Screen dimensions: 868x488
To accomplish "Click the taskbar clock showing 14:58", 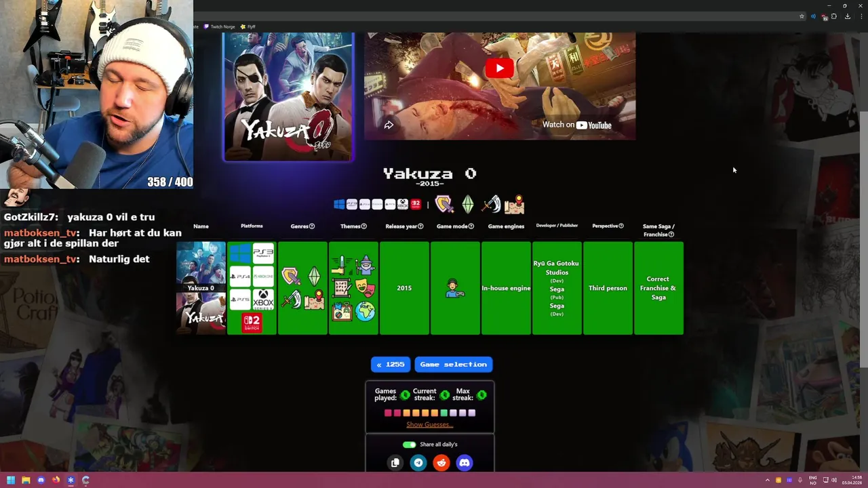I will click(852, 480).
